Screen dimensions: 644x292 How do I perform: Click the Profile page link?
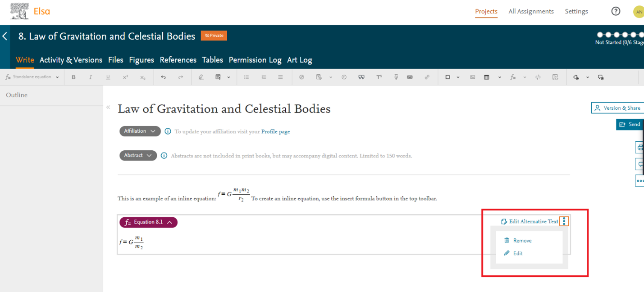(x=275, y=131)
